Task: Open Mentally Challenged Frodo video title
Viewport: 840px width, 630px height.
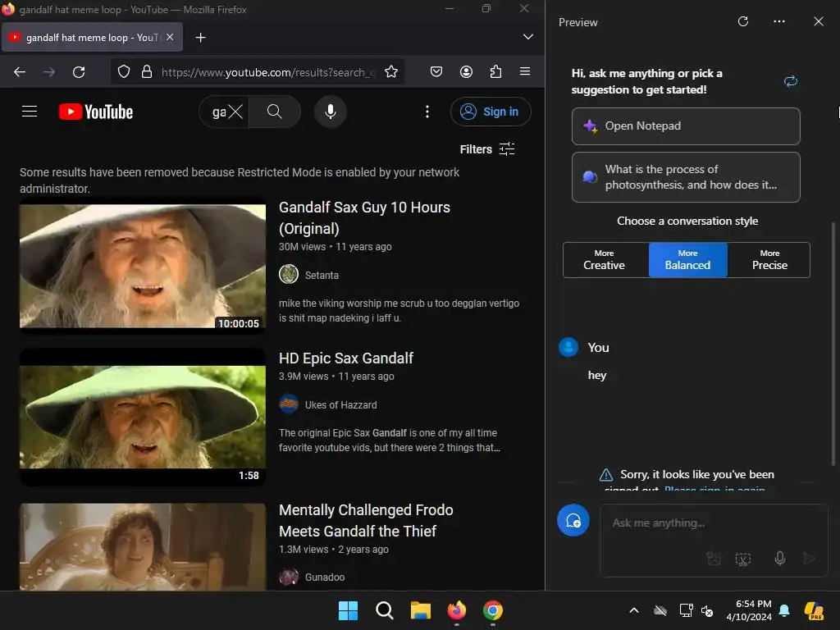Action: (366, 521)
